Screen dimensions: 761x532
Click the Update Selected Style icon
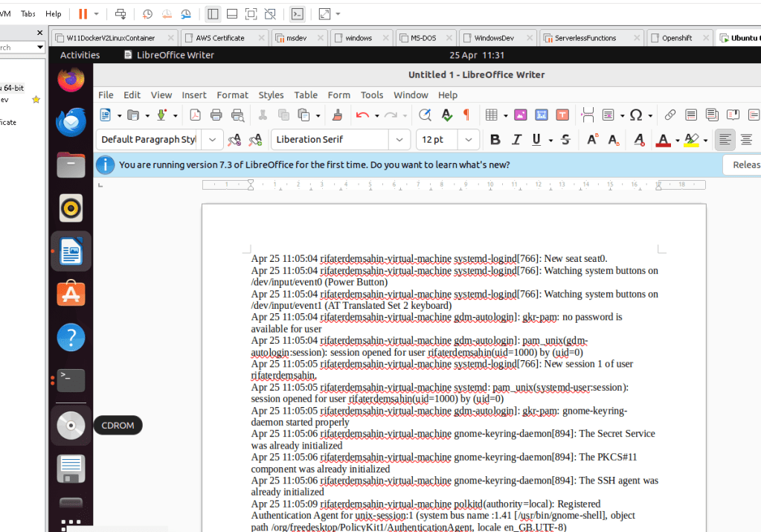tap(234, 140)
